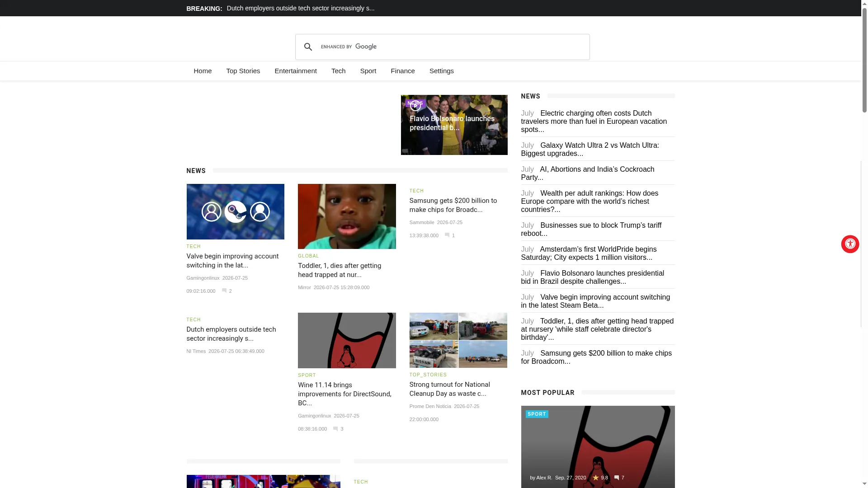Select the Tech menu item

point(339,71)
